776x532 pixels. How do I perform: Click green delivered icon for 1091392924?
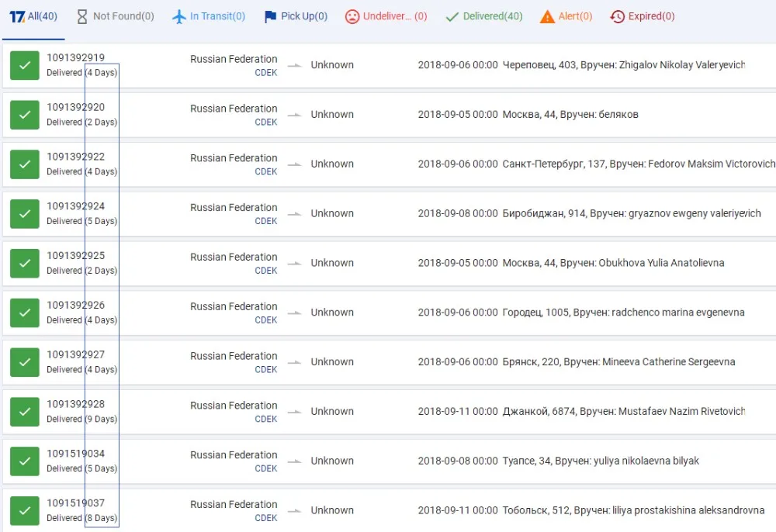(x=25, y=213)
